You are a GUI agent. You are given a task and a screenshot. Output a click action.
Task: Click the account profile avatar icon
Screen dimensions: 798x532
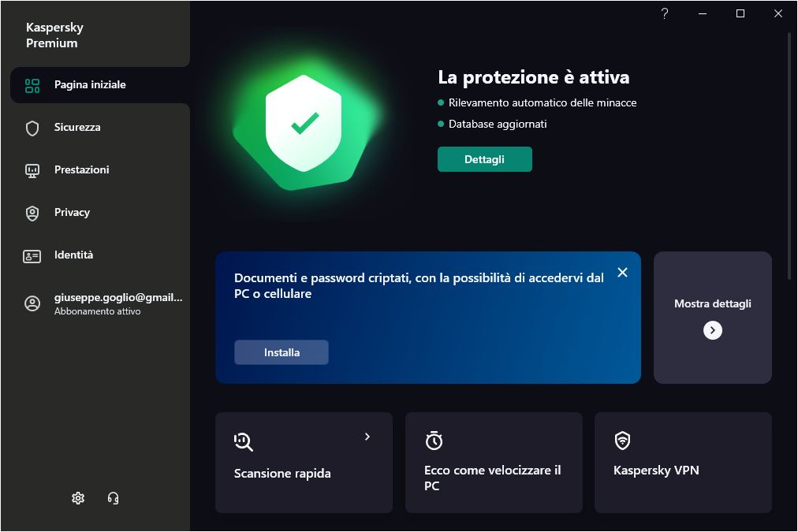coord(32,303)
